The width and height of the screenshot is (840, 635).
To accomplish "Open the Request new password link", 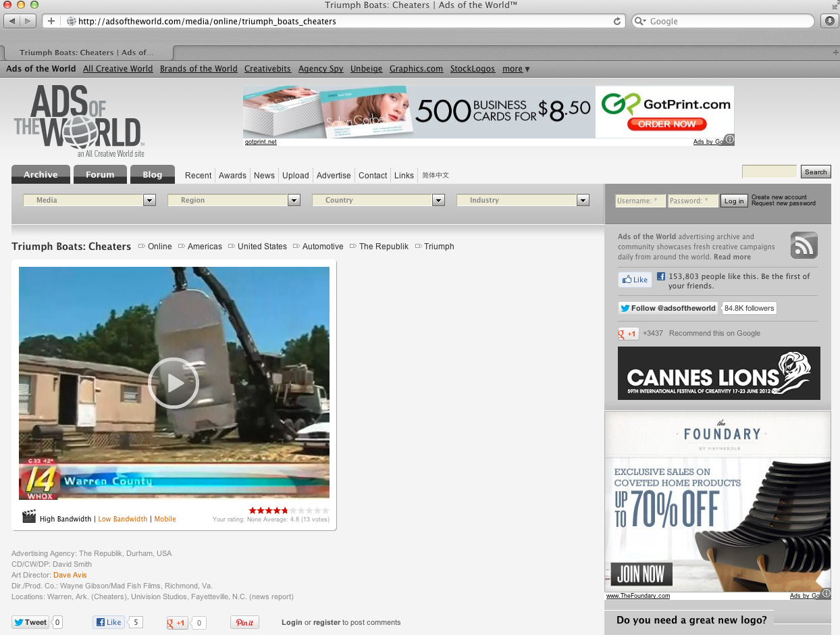I will (x=783, y=203).
